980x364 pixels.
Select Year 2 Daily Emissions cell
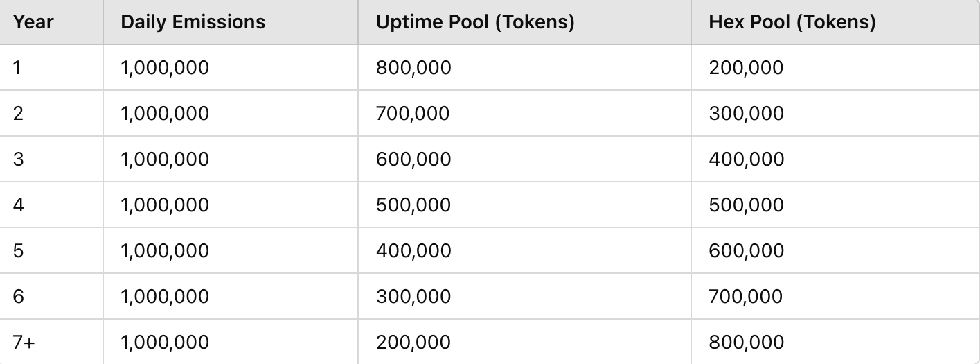(165, 114)
